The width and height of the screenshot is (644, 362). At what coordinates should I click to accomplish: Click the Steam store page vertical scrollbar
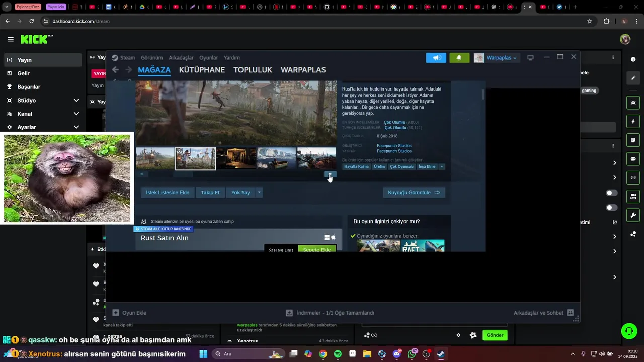tap(483, 95)
